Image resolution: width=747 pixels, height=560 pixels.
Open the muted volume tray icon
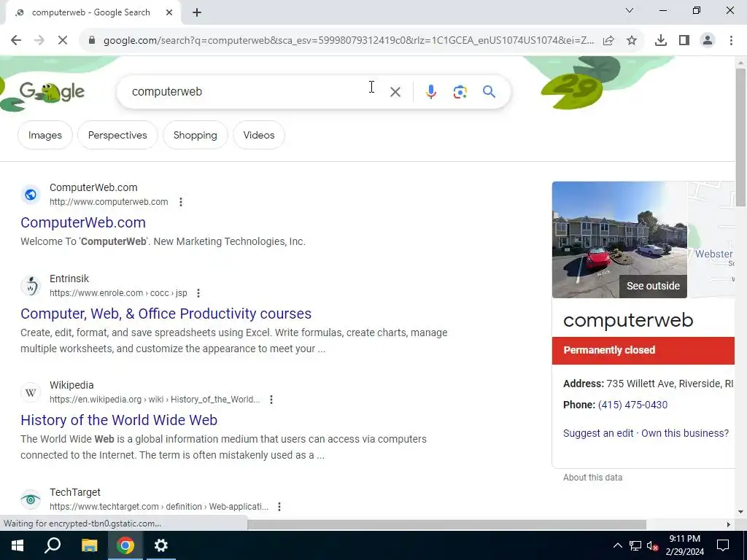click(x=653, y=545)
